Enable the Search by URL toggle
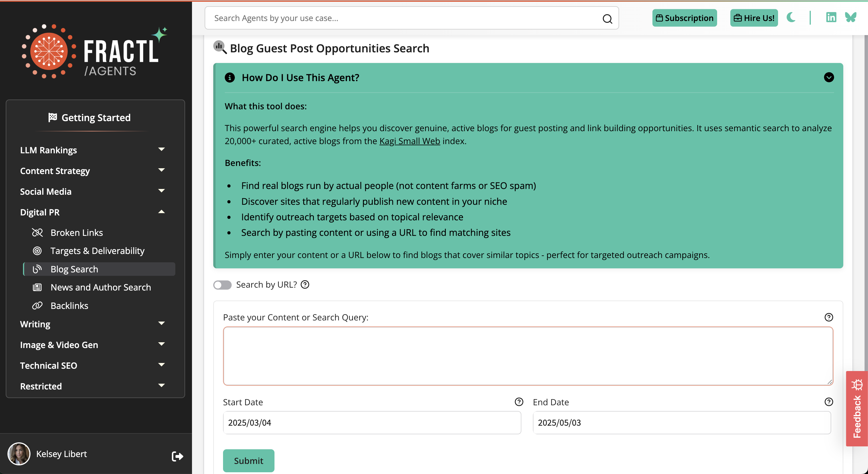This screenshot has width=868, height=474. point(222,285)
